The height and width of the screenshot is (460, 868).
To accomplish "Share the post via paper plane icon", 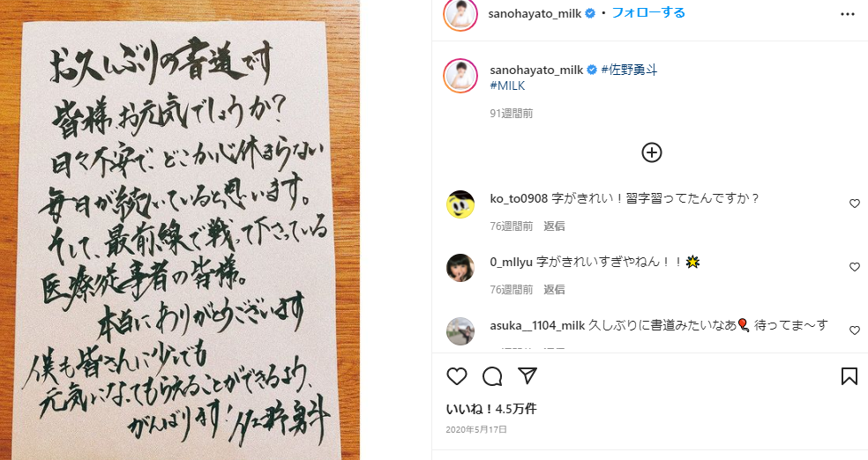I will [x=528, y=376].
